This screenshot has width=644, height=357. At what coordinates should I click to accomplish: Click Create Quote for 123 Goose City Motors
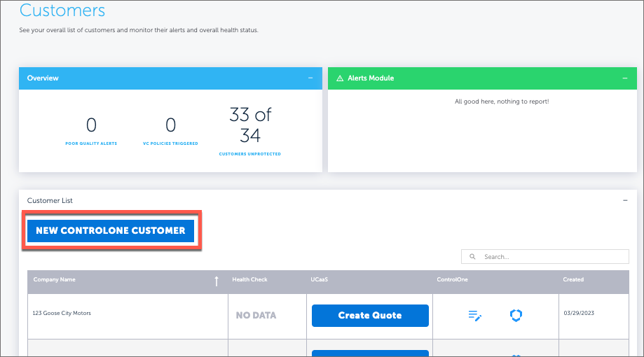click(x=370, y=316)
